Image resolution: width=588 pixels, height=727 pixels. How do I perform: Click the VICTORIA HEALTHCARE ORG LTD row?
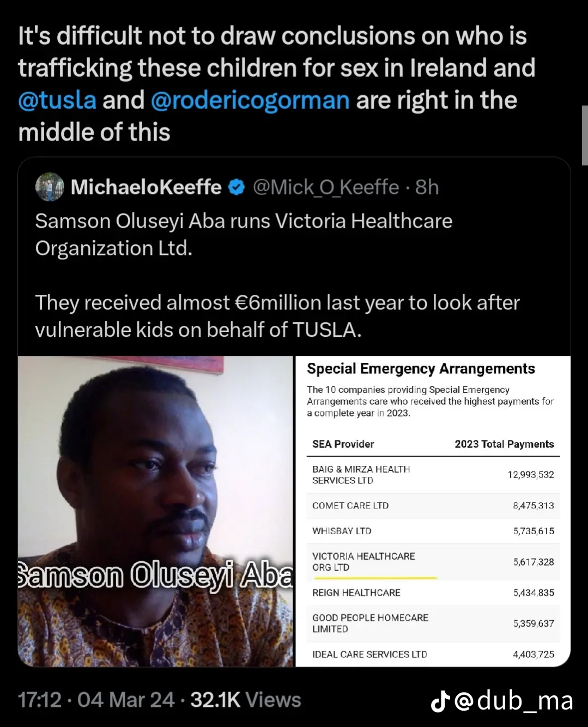(433, 562)
